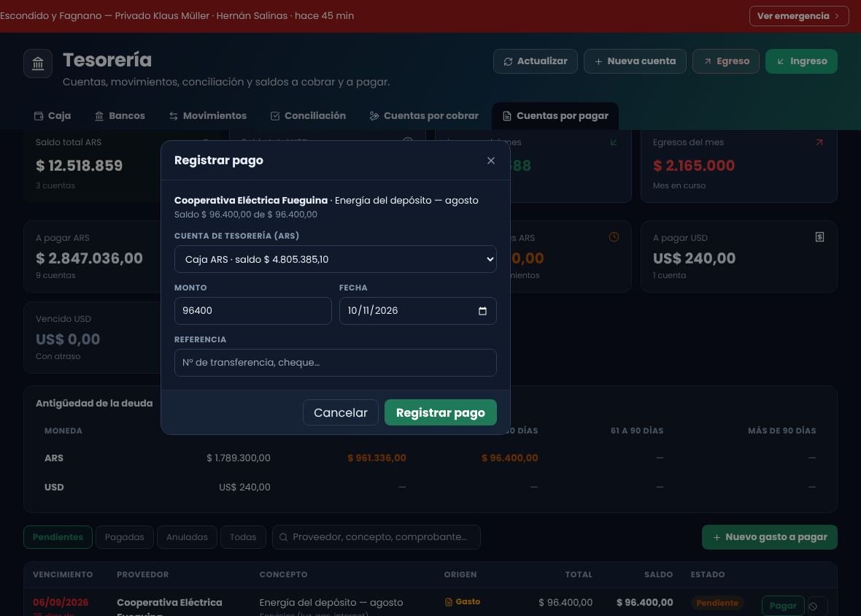Switch to the Caja tab
Screen dimensions: 861x616
pos(53,116)
